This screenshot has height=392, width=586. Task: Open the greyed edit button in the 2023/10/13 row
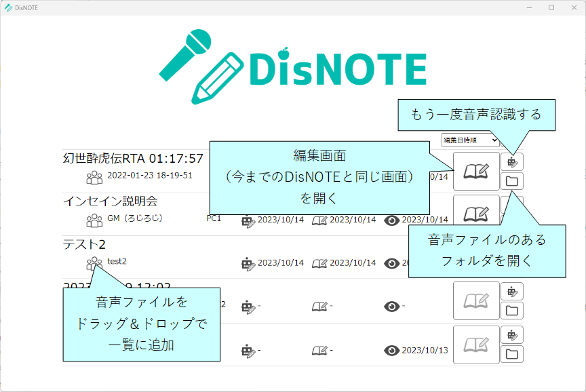pos(476,345)
